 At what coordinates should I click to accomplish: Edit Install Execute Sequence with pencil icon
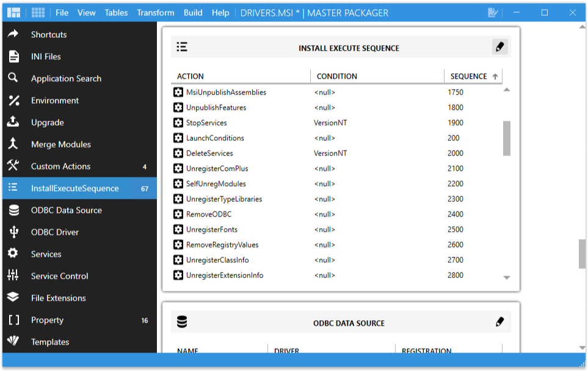(x=500, y=47)
